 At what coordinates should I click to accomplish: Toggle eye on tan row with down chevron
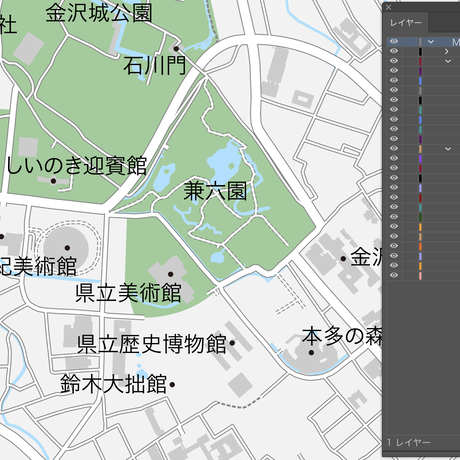394,148
